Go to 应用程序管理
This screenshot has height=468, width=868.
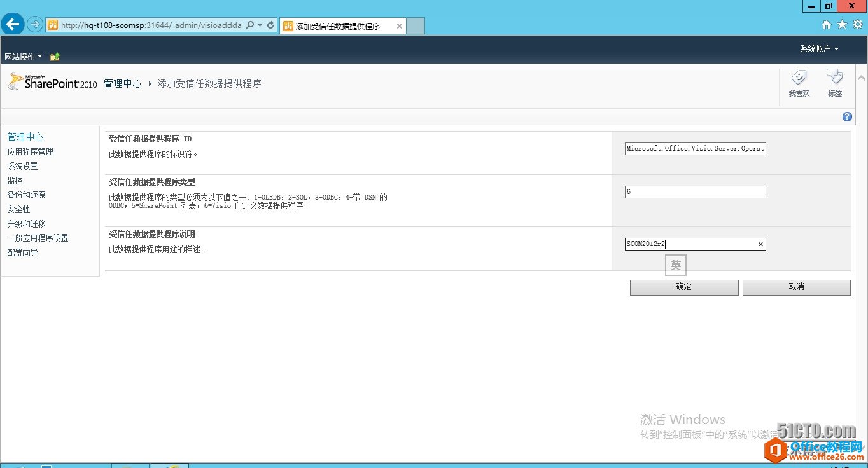point(31,151)
